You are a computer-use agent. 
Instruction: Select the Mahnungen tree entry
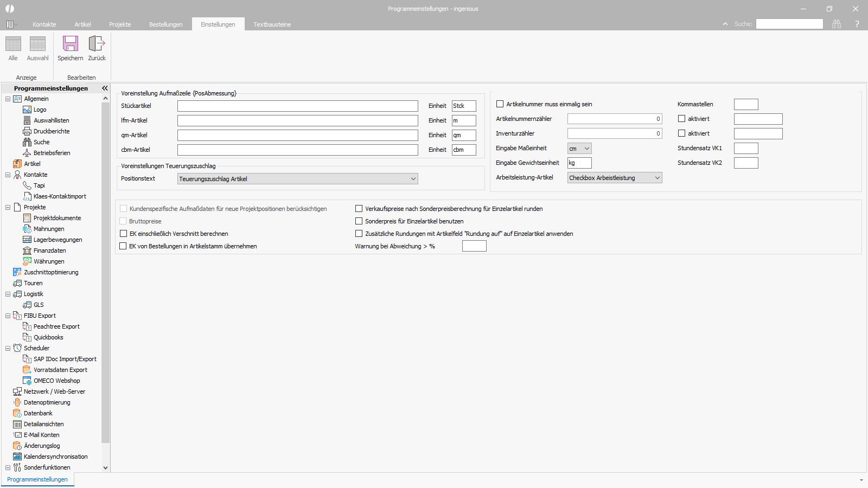tap(49, 229)
